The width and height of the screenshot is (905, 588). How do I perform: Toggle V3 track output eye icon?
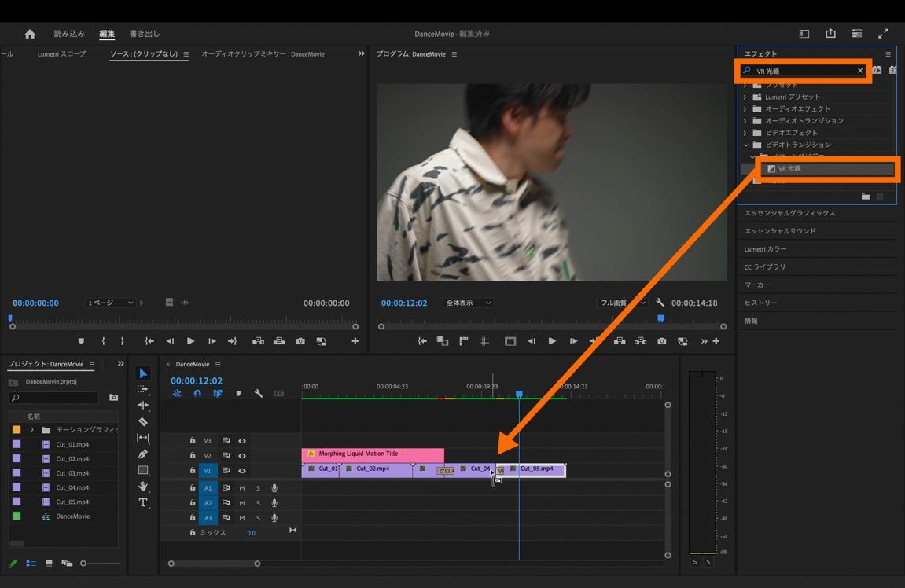(x=242, y=441)
